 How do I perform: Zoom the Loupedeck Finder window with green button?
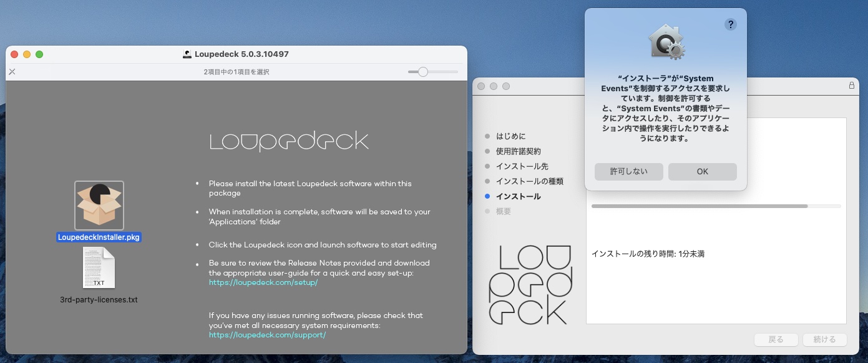tap(39, 54)
